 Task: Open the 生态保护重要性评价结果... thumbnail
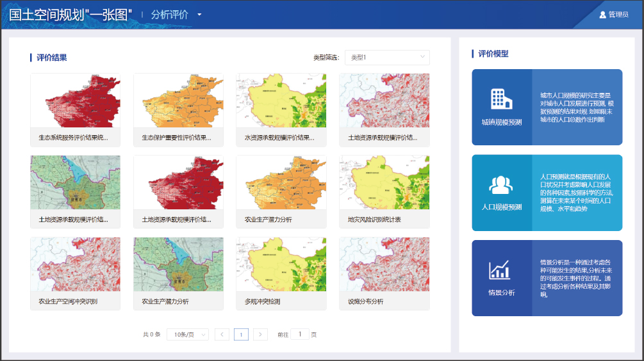178,100
